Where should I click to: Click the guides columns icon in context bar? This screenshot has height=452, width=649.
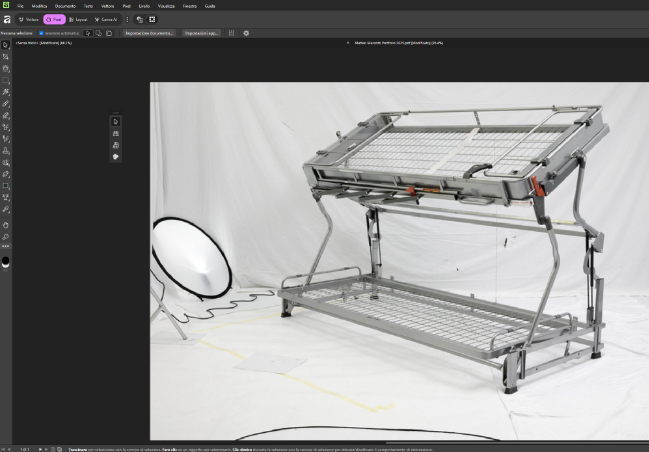231,33
